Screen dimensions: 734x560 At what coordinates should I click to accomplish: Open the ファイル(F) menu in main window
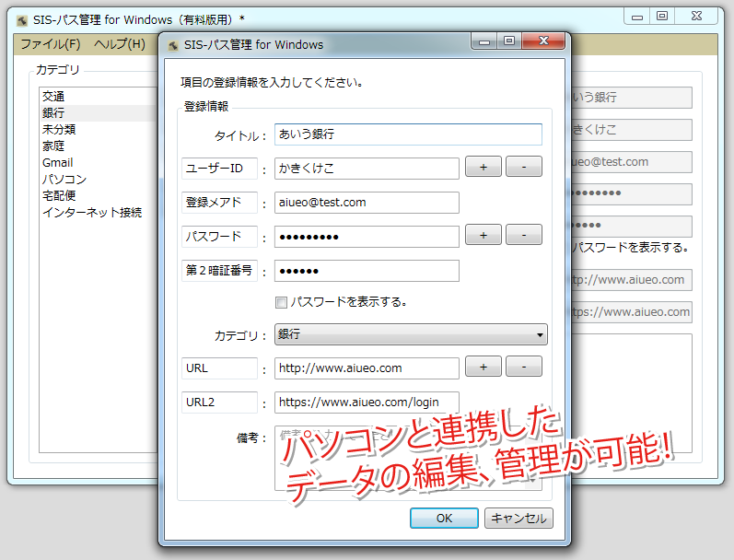coord(51,44)
